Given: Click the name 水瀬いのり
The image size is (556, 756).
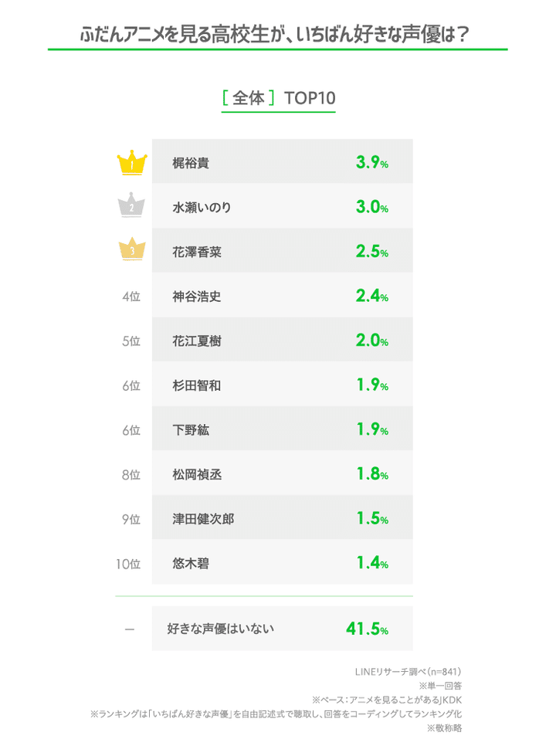Looking at the screenshot, I should [202, 208].
